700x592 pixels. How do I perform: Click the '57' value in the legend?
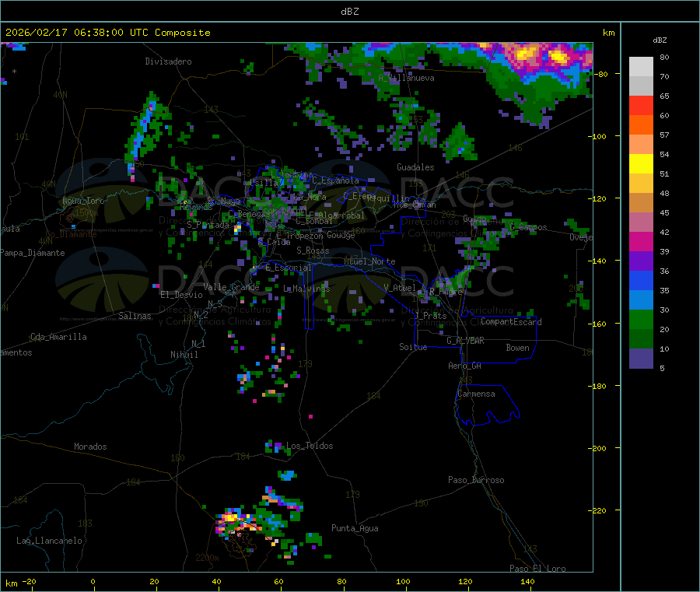665,135
